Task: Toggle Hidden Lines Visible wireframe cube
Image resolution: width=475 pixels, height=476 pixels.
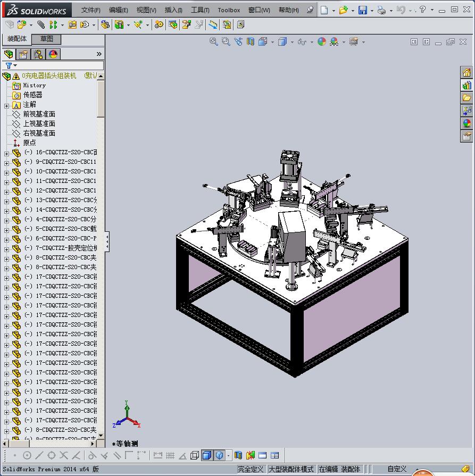Action: click(194, 455)
